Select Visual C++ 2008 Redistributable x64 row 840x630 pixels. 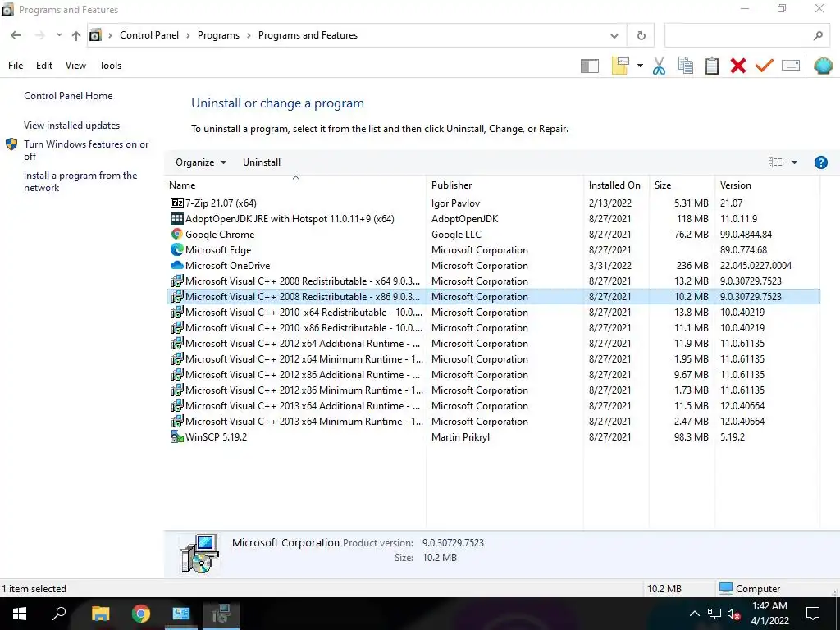point(493,281)
